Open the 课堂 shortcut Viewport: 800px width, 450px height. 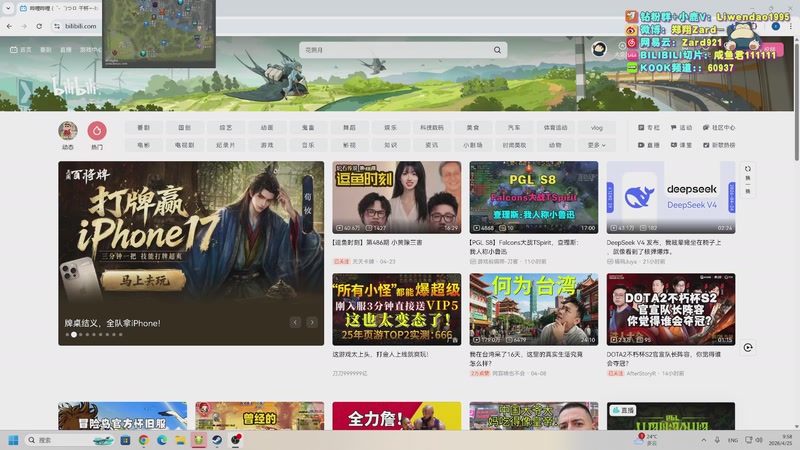tap(681, 145)
